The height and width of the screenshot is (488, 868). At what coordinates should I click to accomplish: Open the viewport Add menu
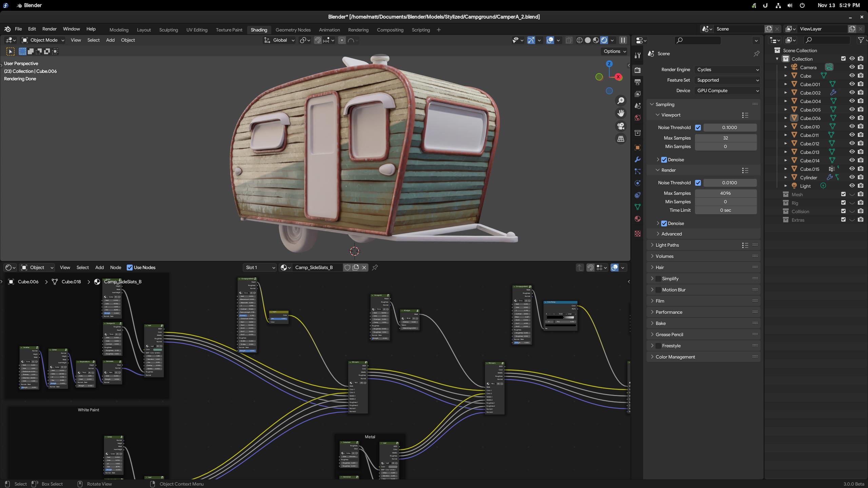tap(110, 40)
